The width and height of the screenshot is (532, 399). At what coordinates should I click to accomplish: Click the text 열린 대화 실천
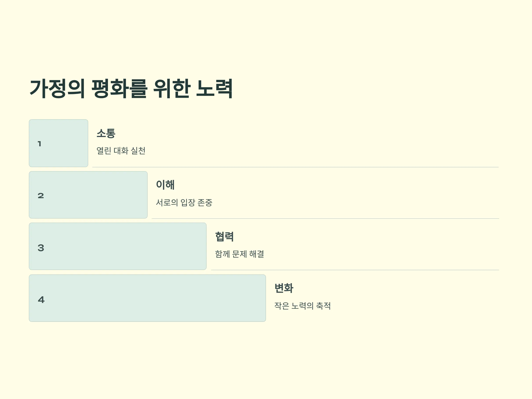(121, 151)
